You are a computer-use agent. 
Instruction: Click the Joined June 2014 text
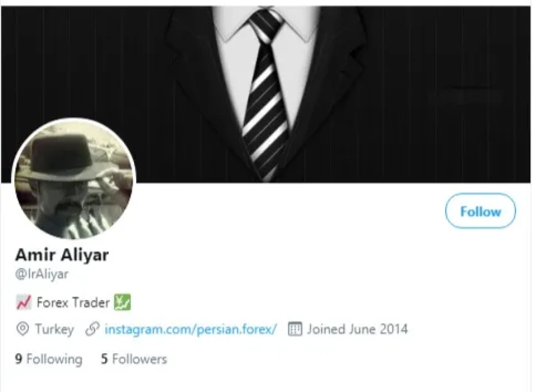[357, 329]
